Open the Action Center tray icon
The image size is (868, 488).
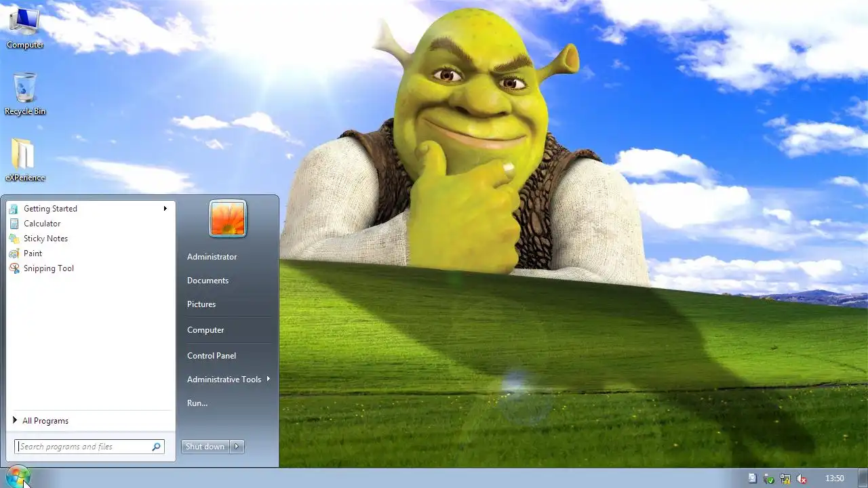pyautogui.click(x=752, y=479)
